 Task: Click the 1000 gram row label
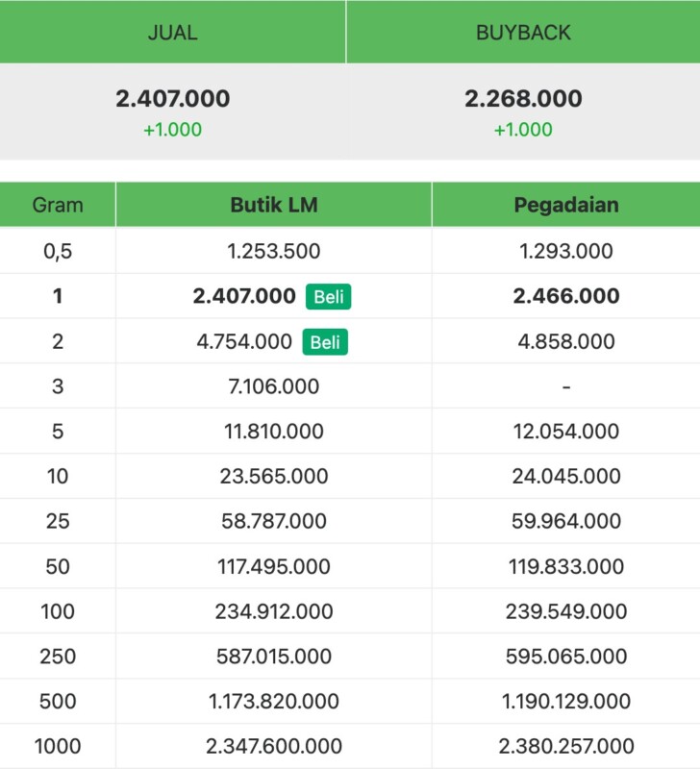pyautogui.click(x=58, y=746)
